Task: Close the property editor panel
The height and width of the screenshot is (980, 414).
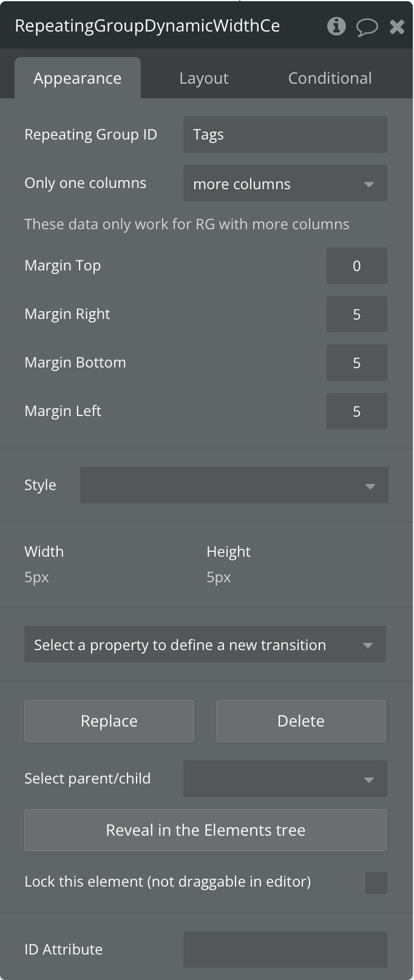Action: click(397, 27)
